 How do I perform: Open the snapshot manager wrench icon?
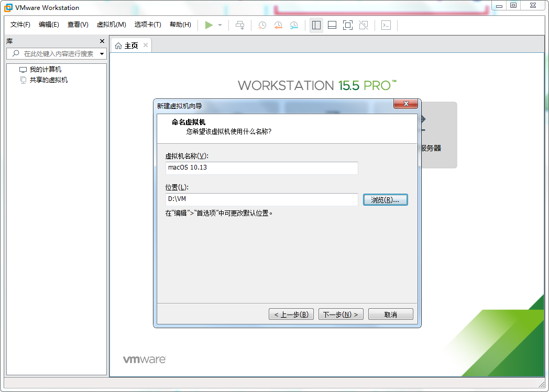[x=294, y=25]
